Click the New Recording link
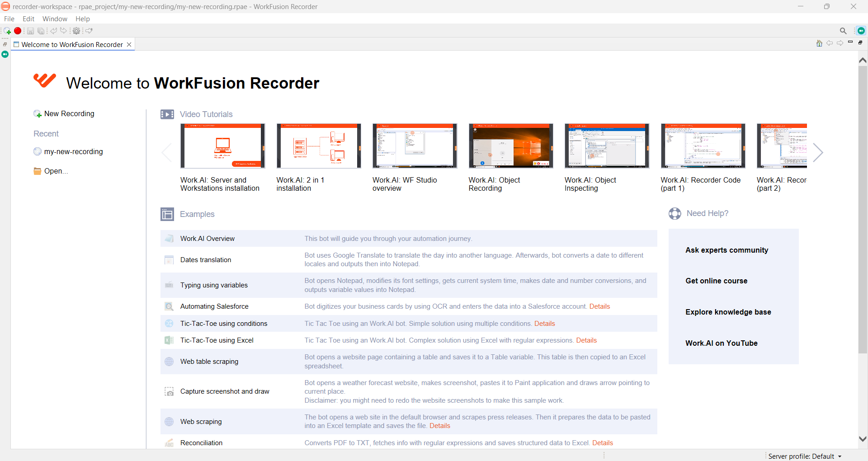868x461 pixels. [69, 114]
